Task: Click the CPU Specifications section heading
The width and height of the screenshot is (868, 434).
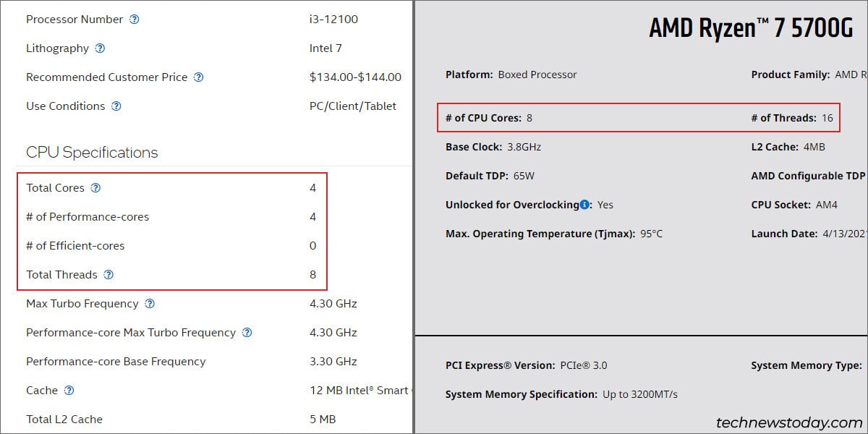Action: (x=92, y=153)
